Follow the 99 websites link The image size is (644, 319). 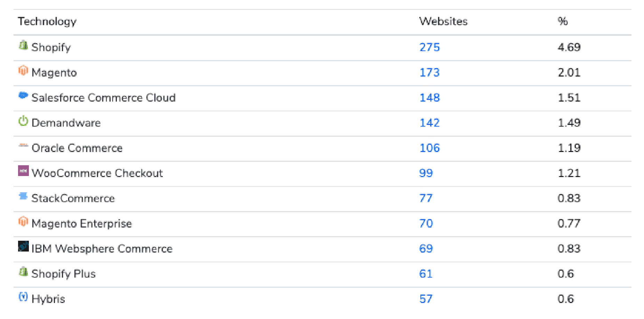426,173
